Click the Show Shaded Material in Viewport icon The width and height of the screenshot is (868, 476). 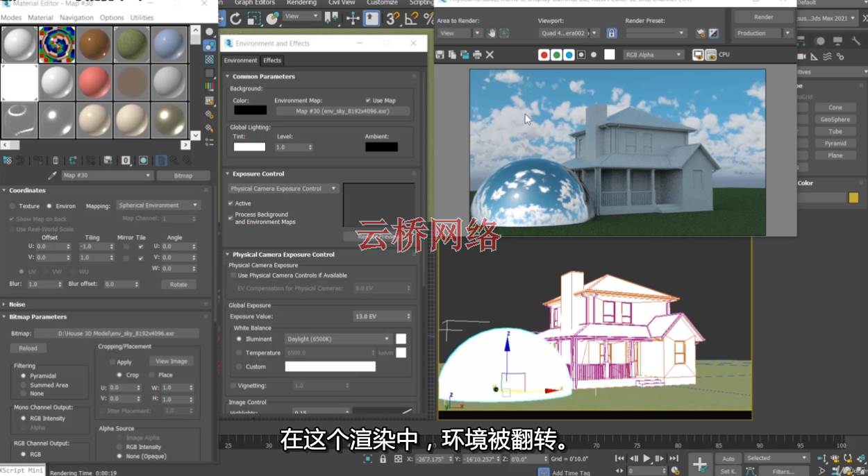click(143, 160)
